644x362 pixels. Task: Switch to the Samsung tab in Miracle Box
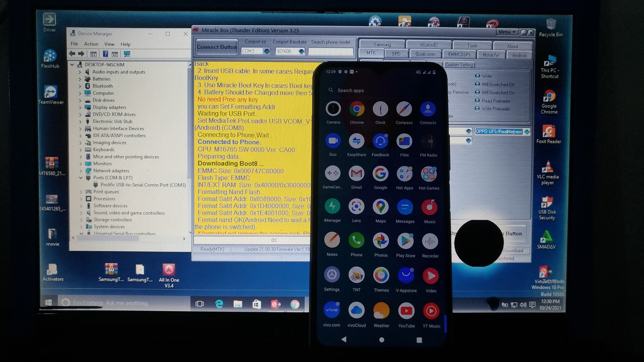click(x=382, y=45)
